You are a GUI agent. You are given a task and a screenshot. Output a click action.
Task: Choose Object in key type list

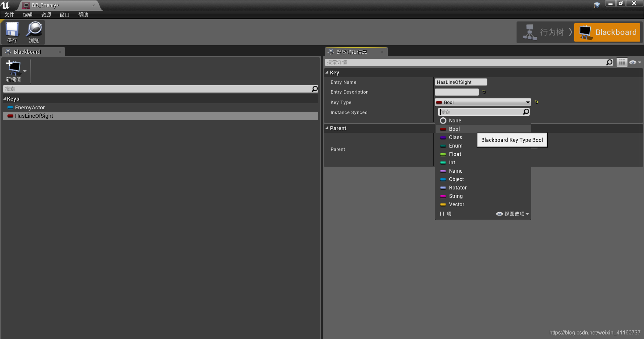point(483,179)
